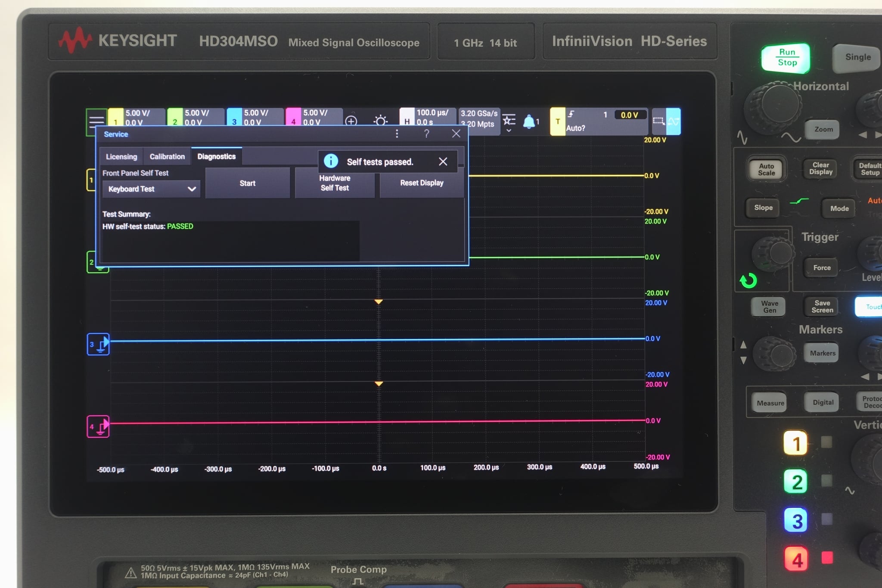Viewport: 882px width, 588px height.
Task: Toggle the red channel 4 key
Action: 797,560
